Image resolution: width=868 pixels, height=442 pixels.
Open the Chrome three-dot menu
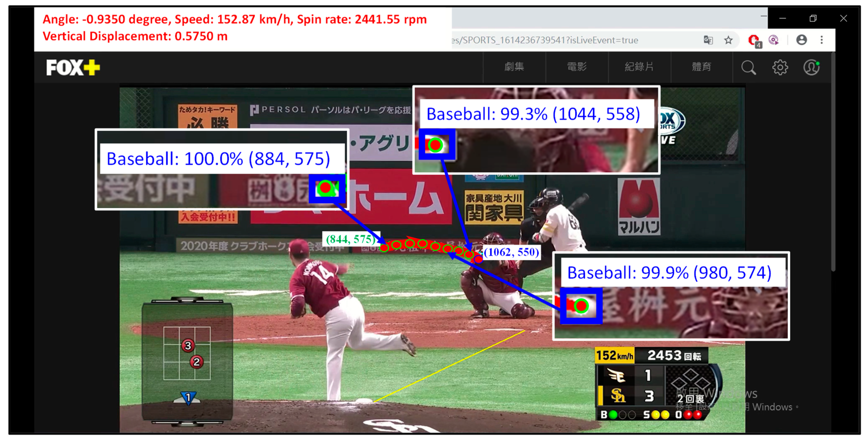822,40
